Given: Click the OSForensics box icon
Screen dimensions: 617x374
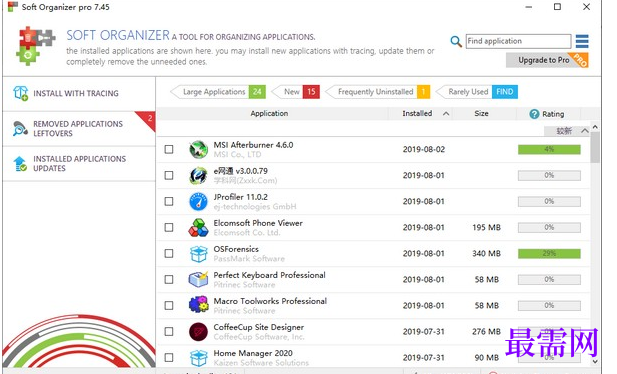Looking at the screenshot, I should (x=199, y=254).
